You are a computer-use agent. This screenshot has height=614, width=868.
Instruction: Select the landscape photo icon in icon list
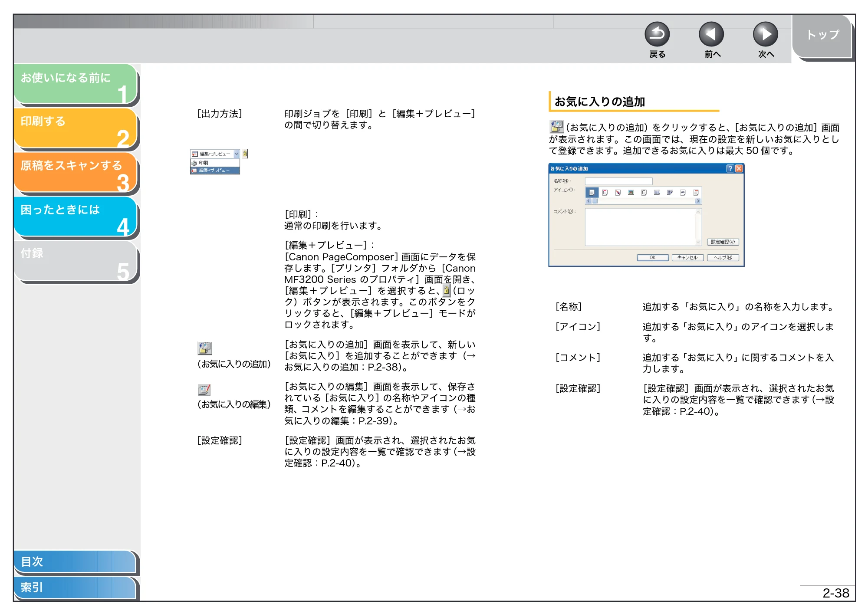pyautogui.click(x=631, y=192)
